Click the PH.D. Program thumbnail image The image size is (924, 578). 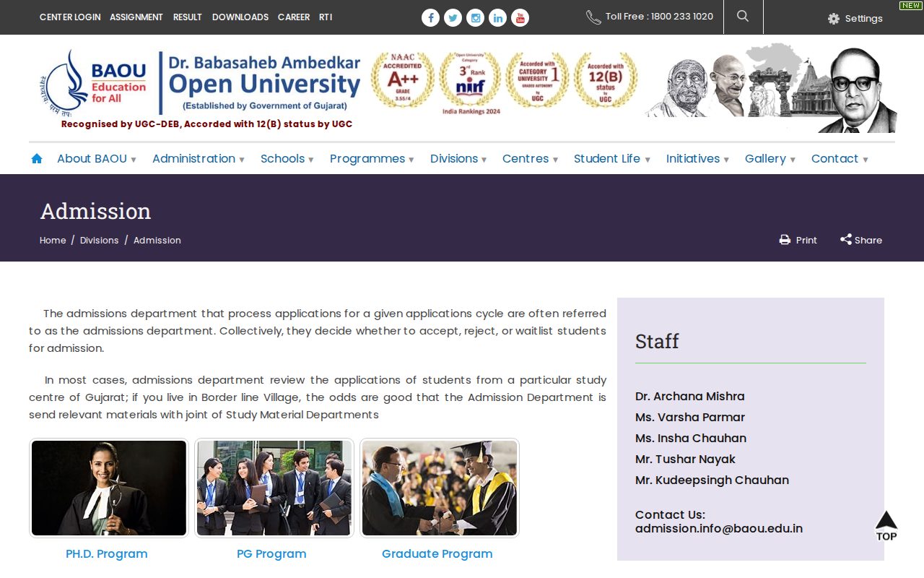point(109,488)
